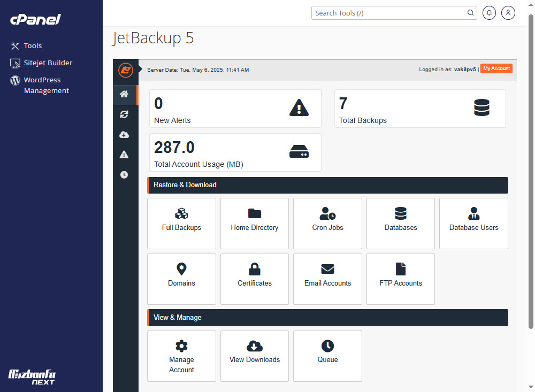This screenshot has width=535, height=392.
Task: Focus the Search Tools input field
Action: 394,13
